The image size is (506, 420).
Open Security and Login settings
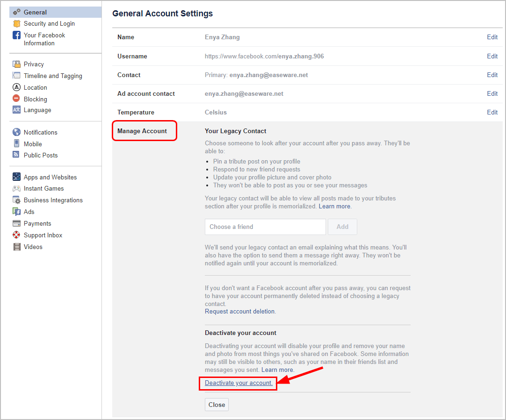(49, 23)
